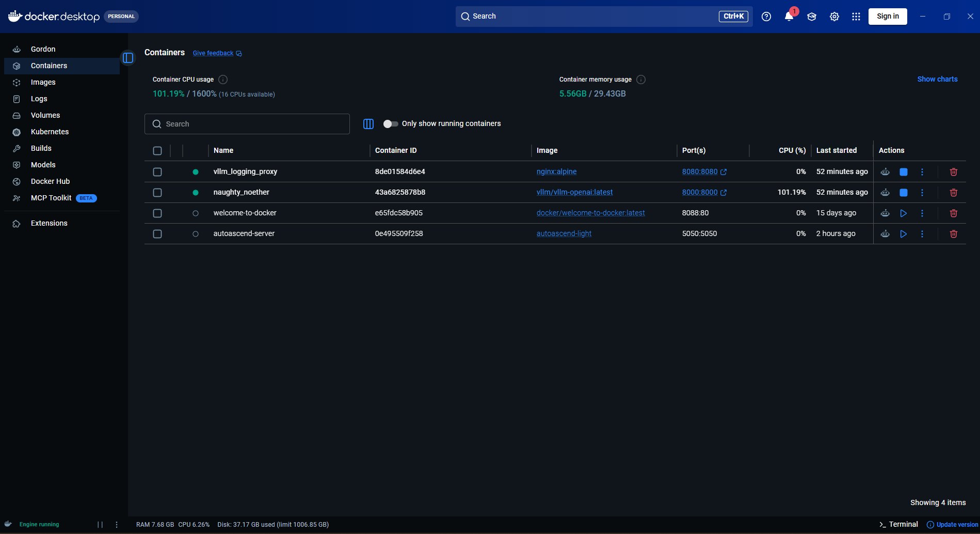980x534 pixels.
Task: Open the Volumes page
Action: tap(62, 115)
